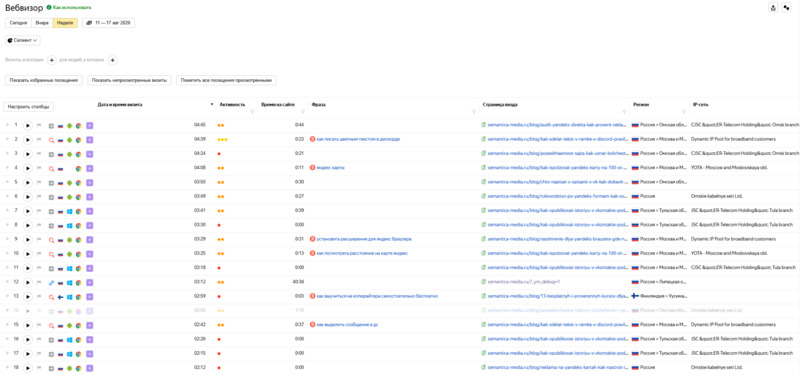
Task: Click the purple plus icon in row 2
Action: 89,139
